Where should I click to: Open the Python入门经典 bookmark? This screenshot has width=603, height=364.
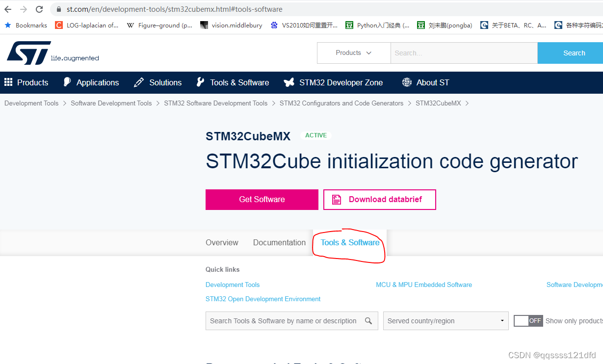(x=377, y=25)
